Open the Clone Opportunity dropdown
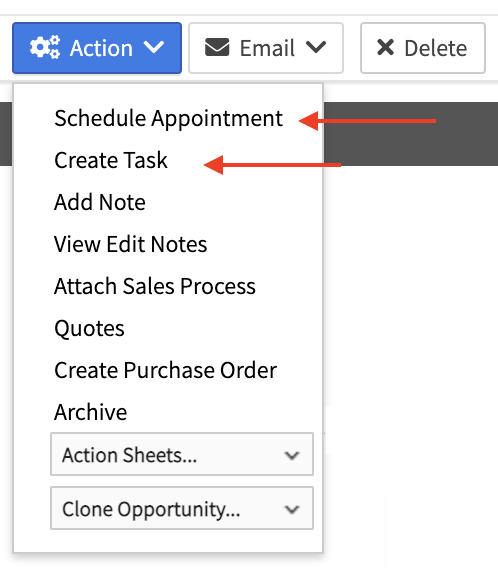The image size is (498, 568). coord(182,508)
